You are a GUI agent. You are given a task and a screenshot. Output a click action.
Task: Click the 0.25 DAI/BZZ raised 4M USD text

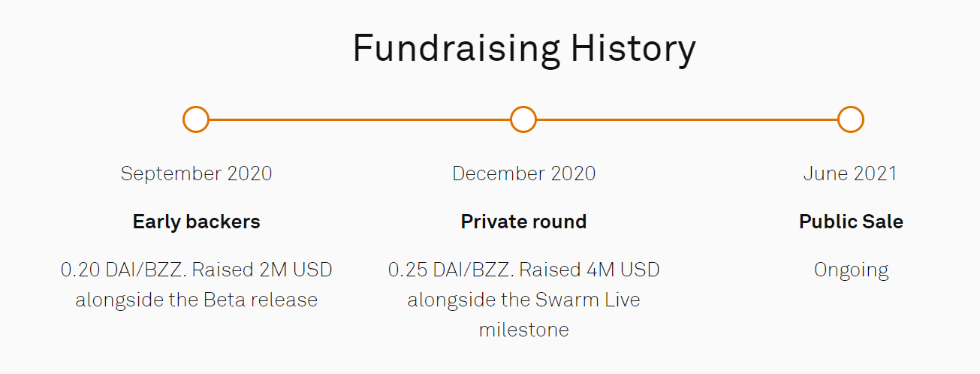(x=523, y=270)
